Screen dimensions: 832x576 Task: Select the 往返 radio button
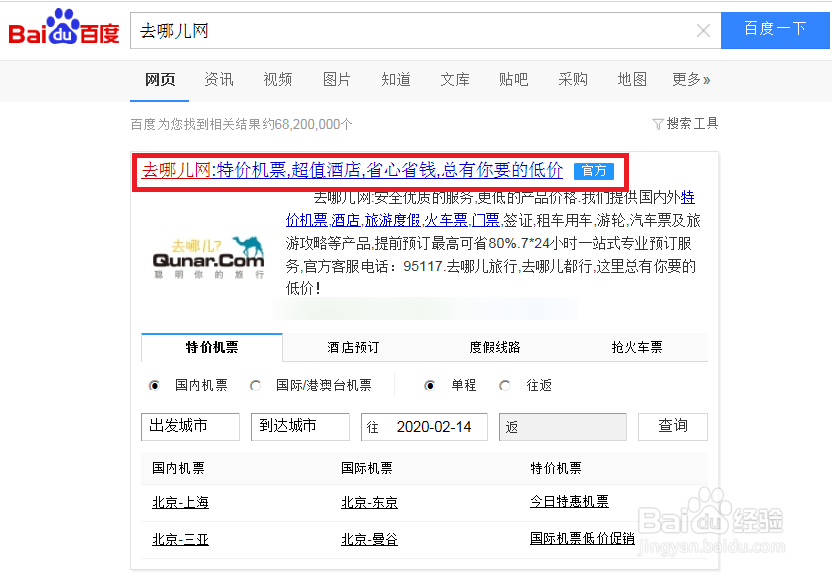505,386
